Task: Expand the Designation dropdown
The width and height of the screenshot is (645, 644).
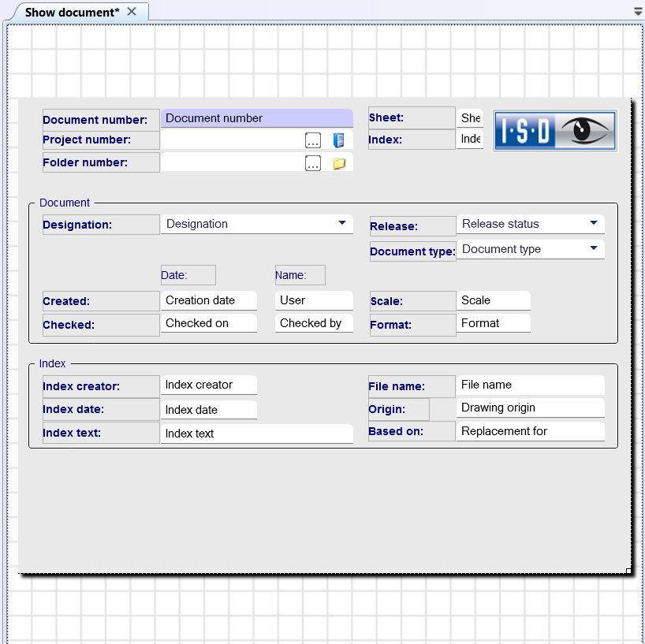Action: (342, 223)
